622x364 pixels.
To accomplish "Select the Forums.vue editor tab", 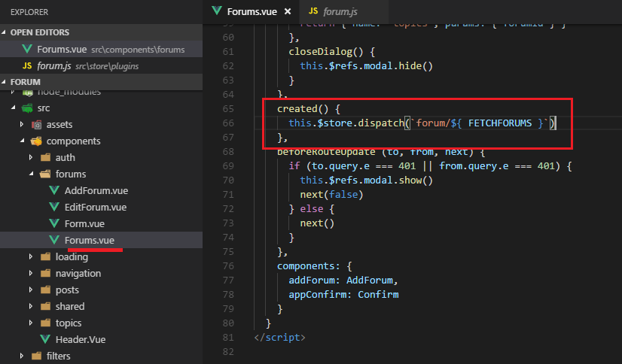I will tap(252, 11).
